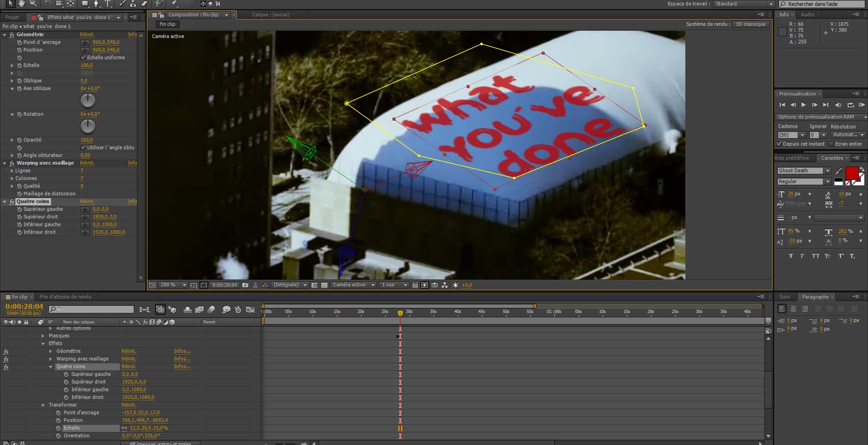Toggle the transparency grid in the viewer

click(324, 285)
